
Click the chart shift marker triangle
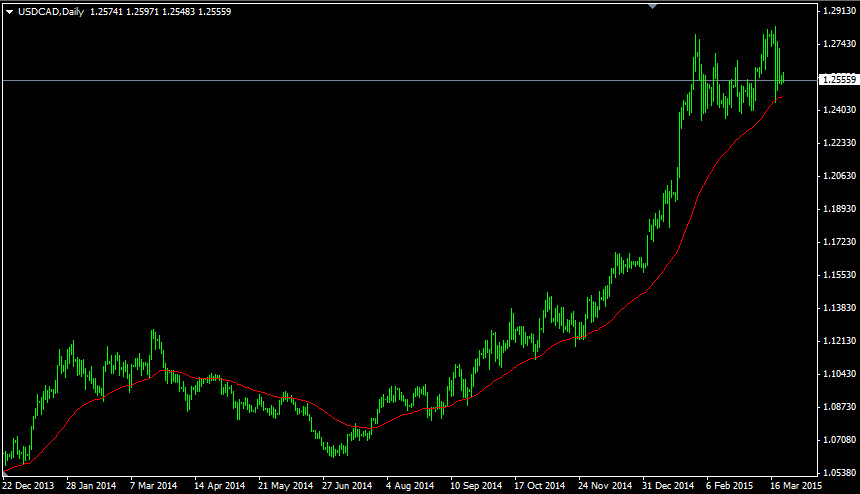coord(652,6)
